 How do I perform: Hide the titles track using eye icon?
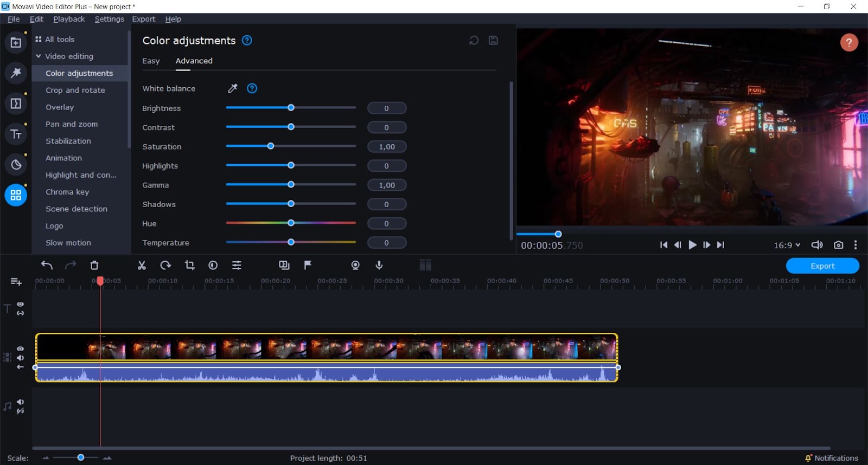[20, 305]
